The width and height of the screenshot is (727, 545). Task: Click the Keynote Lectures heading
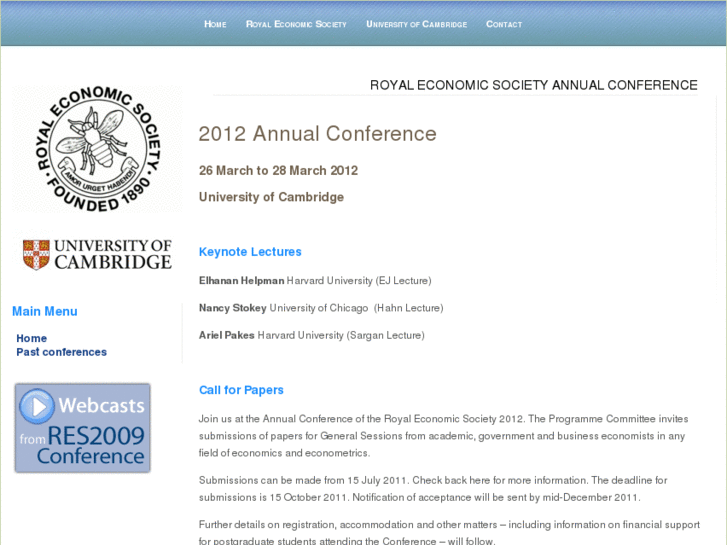250,252
